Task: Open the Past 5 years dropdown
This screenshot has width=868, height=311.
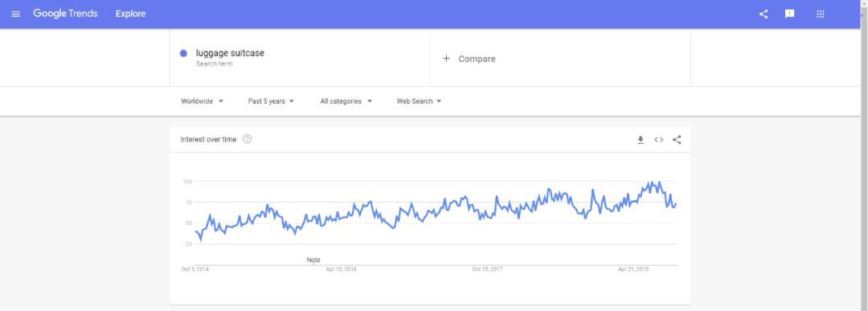Action: 272,101
